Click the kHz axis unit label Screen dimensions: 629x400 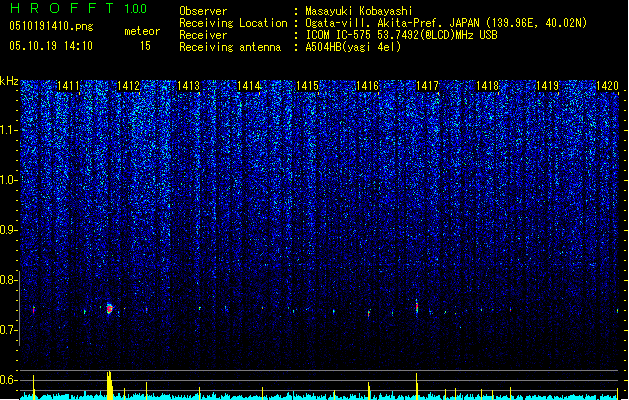pyautogui.click(x=9, y=81)
